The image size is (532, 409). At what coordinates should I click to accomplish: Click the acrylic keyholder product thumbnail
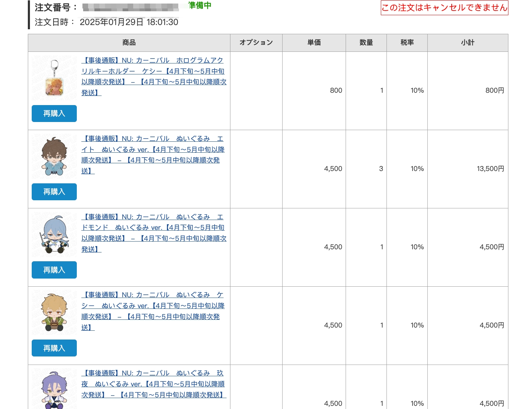click(x=54, y=78)
